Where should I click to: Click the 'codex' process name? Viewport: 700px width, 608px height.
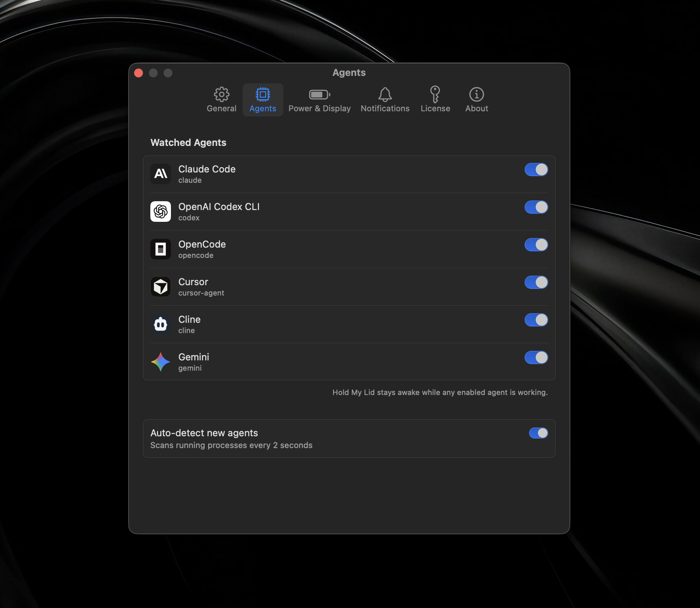pos(189,218)
